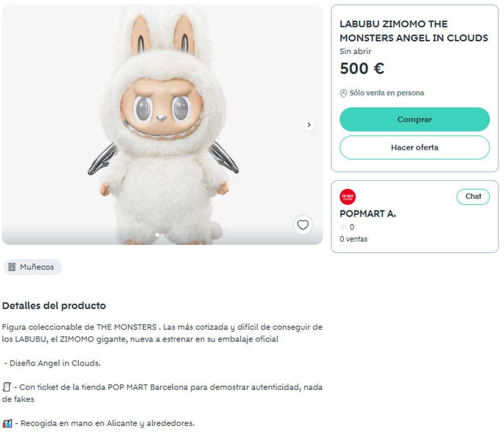The width and height of the screenshot is (504, 436).
Task: Click the star rating icon under POPMART A.
Action: pyautogui.click(x=343, y=227)
